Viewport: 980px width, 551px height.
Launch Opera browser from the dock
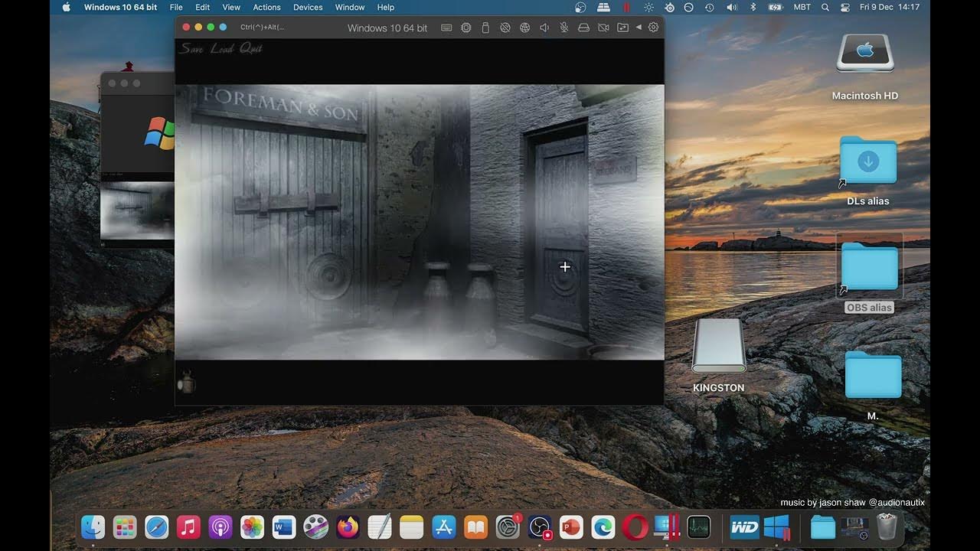point(635,527)
